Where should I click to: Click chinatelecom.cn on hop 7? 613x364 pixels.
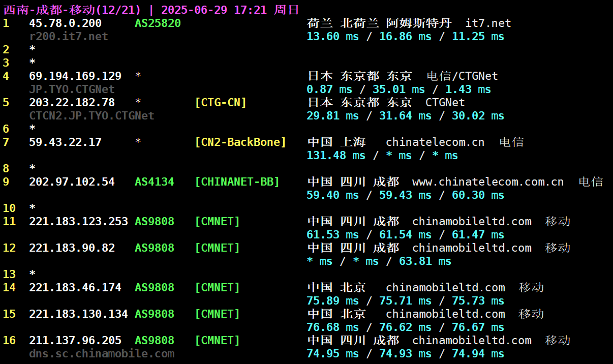pyautogui.click(x=435, y=142)
